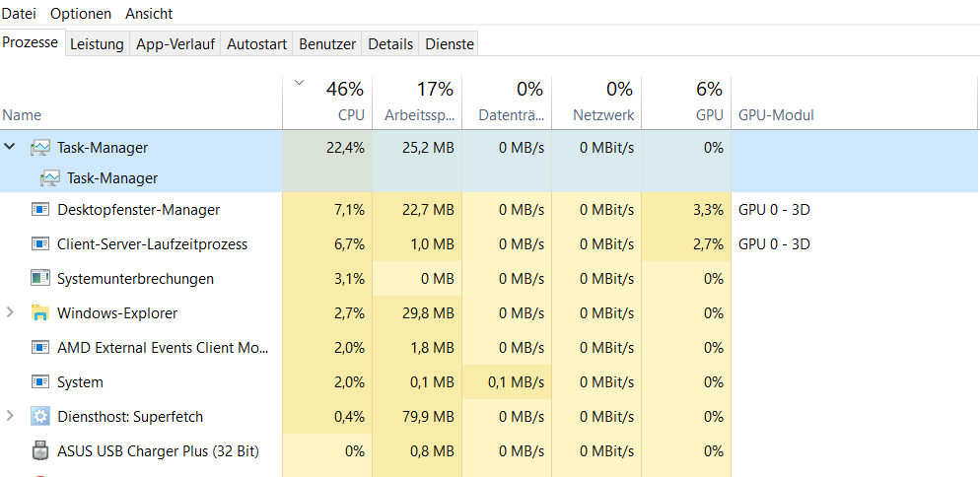Click the Name column header
The height and width of the screenshot is (477, 980).
22,115
